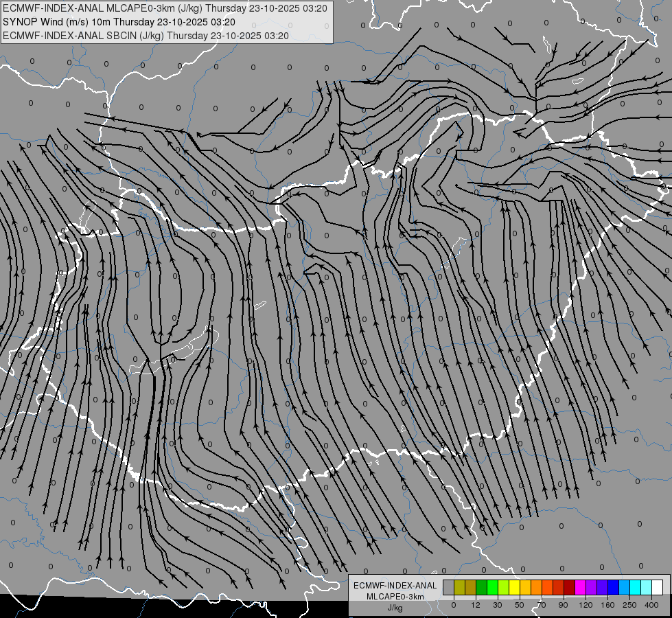
Task: Click the legend value label 90
Action: coord(563,605)
